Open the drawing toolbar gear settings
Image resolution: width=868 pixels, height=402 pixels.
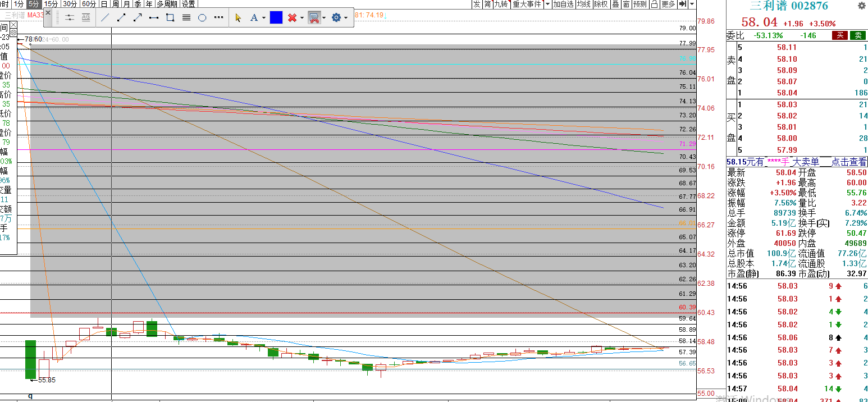click(x=336, y=17)
